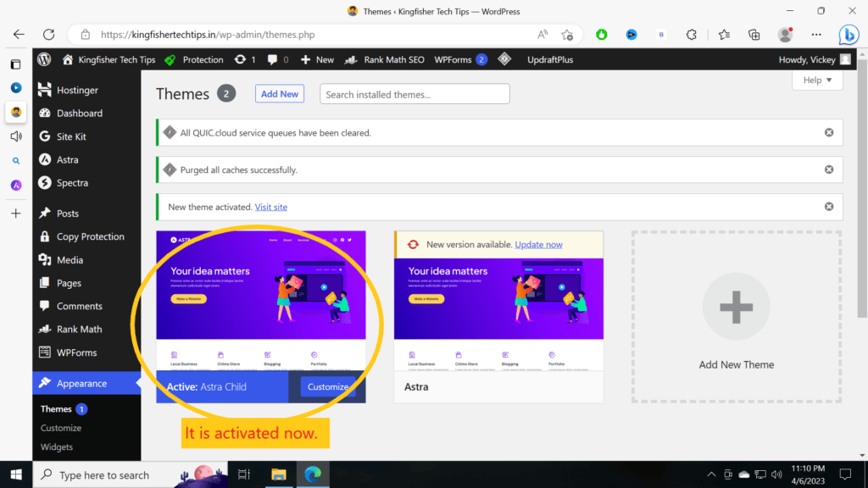This screenshot has width=868, height=488.
Task: Click Customize on Astra Child theme
Action: pyautogui.click(x=328, y=386)
